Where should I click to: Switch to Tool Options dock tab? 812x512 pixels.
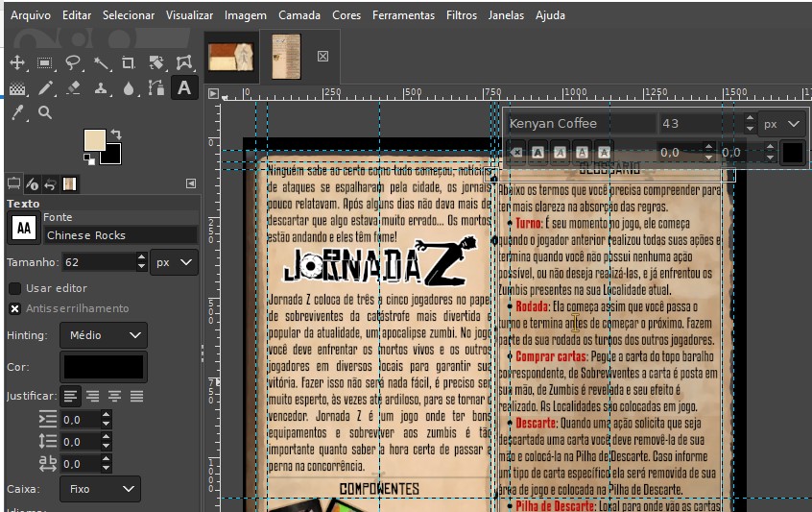click(14, 183)
